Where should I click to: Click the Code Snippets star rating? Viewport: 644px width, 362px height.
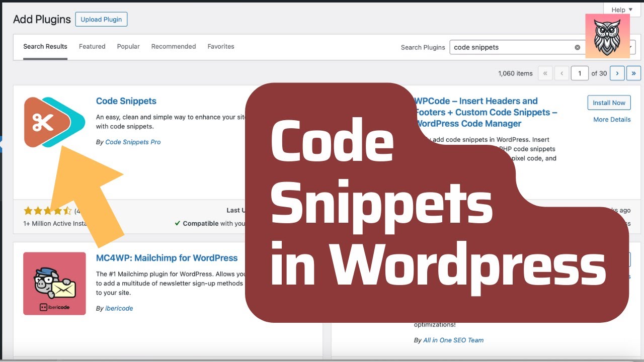click(x=47, y=211)
